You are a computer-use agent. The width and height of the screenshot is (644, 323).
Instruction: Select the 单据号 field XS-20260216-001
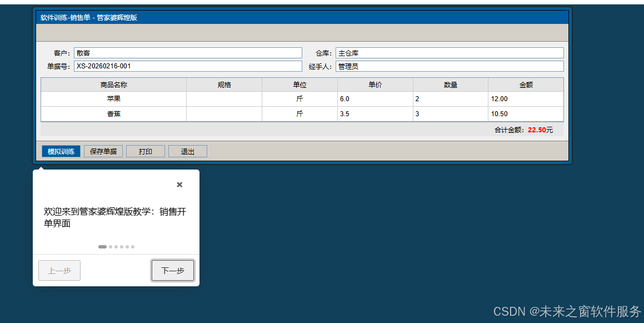pos(188,66)
